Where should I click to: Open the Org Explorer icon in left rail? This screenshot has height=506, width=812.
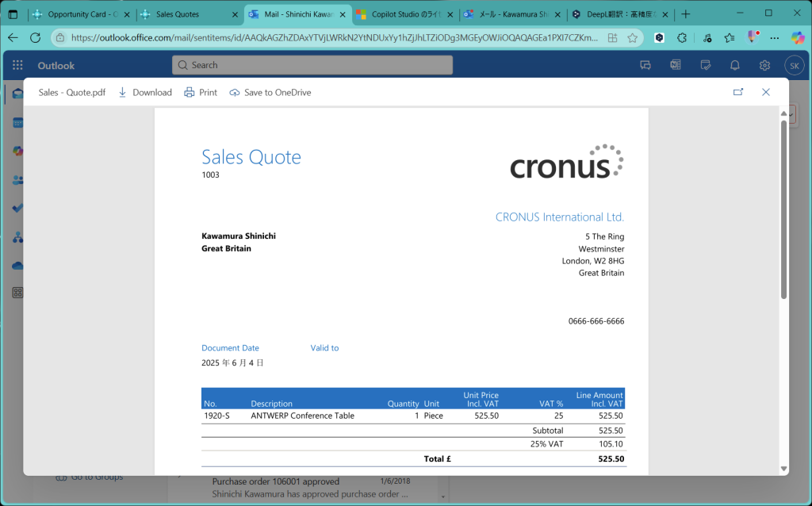(17, 237)
